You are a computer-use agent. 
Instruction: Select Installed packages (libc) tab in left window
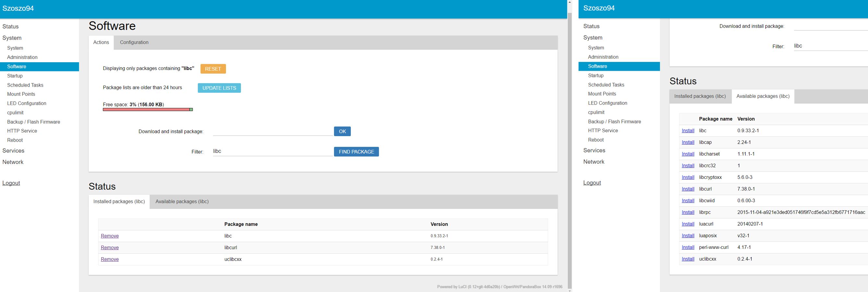tap(119, 201)
